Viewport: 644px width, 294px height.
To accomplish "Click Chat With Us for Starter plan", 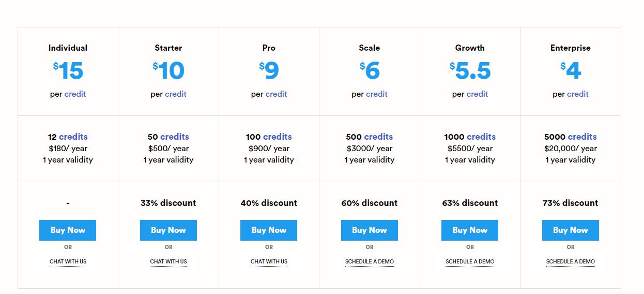I will coord(168,261).
